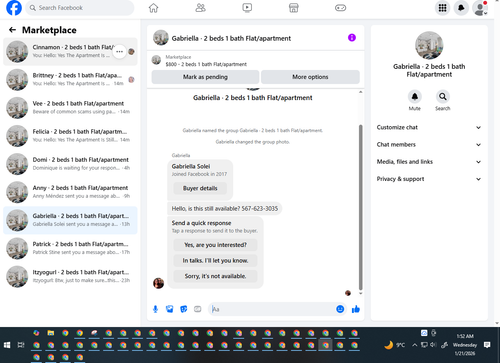Show hidden system tray icons
This screenshot has width=500, height=363.
click(x=414, y=345)
